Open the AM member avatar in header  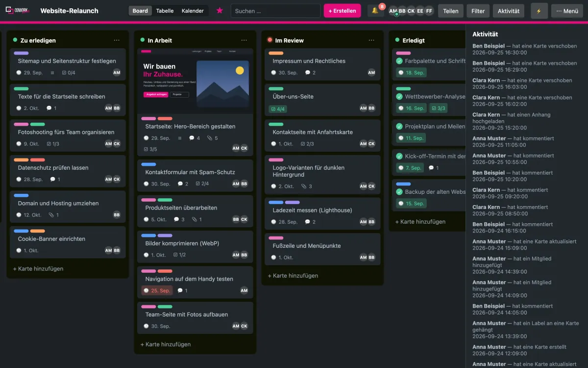393,11
